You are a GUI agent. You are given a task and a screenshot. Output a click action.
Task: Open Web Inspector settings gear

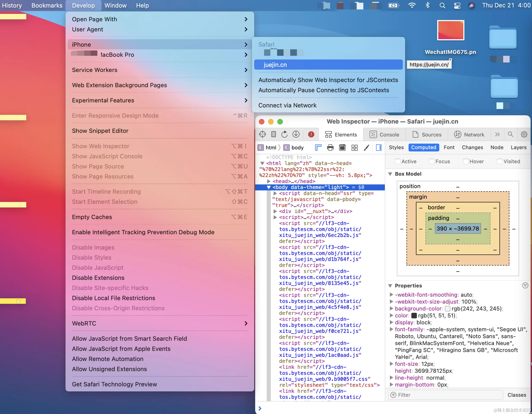tap(524, 134)
